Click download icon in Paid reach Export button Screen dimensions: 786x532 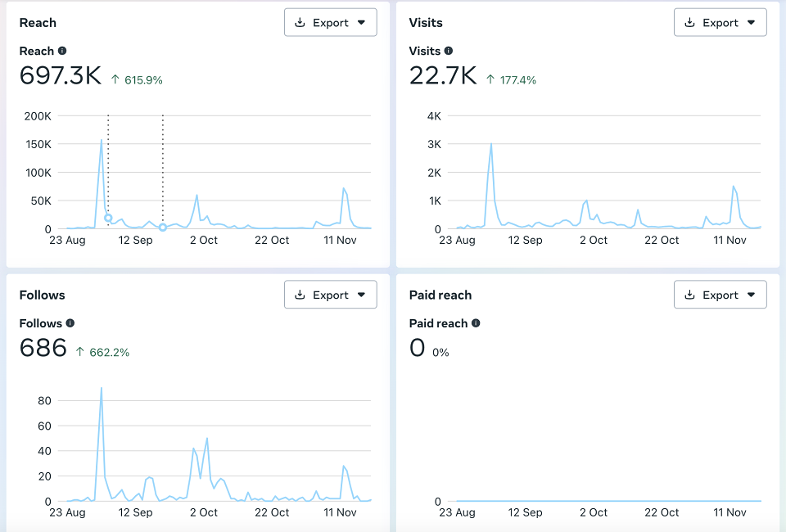689,295
